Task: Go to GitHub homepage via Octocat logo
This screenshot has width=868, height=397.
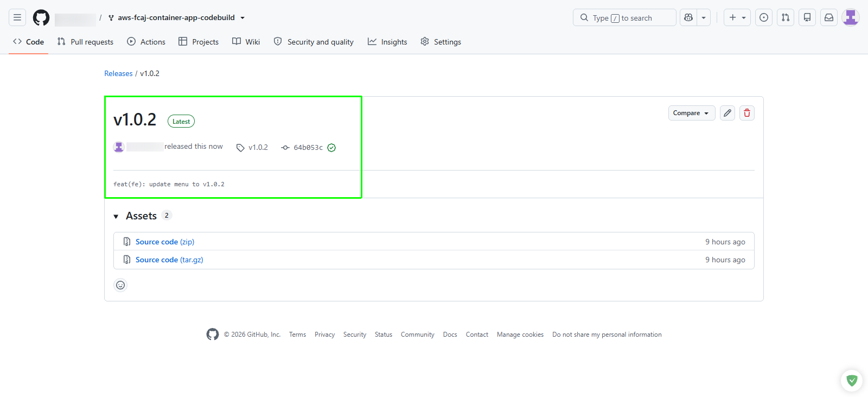Action: tap(41, 17)
